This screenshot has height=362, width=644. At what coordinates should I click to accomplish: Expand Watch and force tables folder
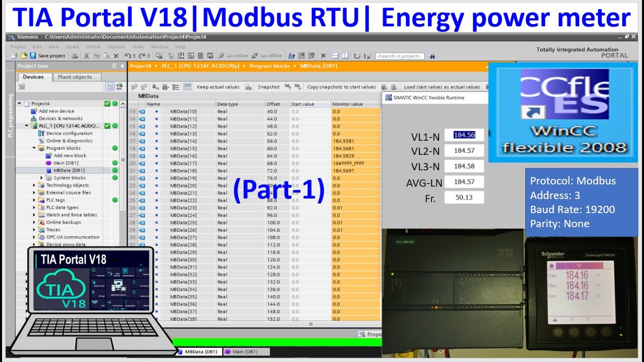pyautogui.click(x=34, y=215)
